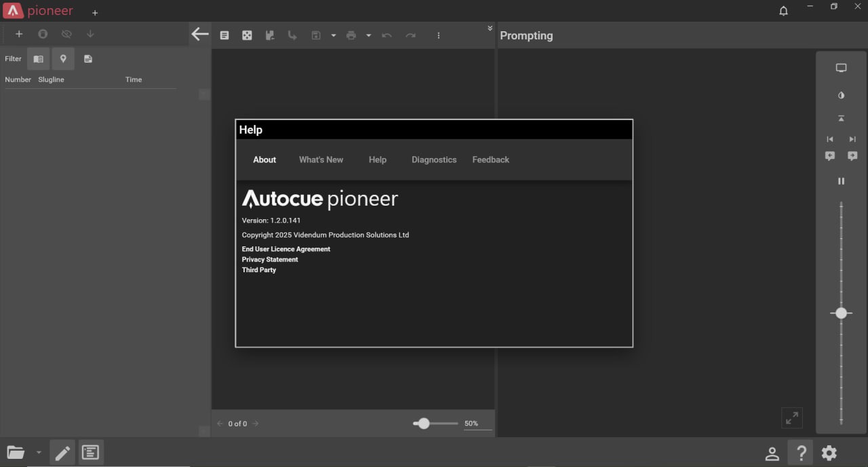Click the redo arrow icon
This screenshot has height=467, width=868.
pos(410,35)
